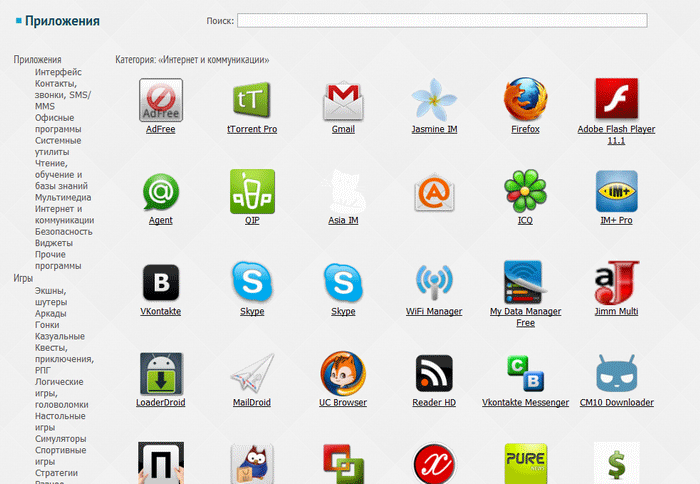Viewport: 700px width, 484px height.
Task: Select the Стратегии category
Action: pyautogui.click(x=56, y=473)
